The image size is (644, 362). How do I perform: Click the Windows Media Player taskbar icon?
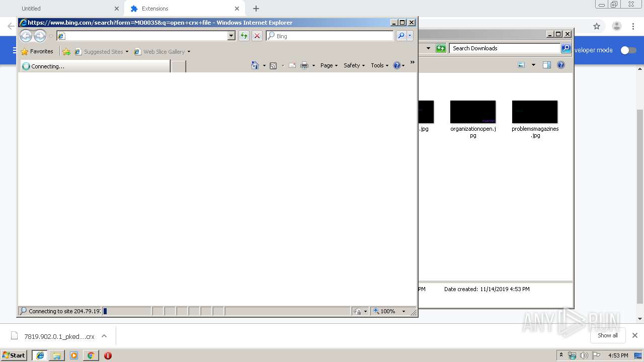pos(74,355)
